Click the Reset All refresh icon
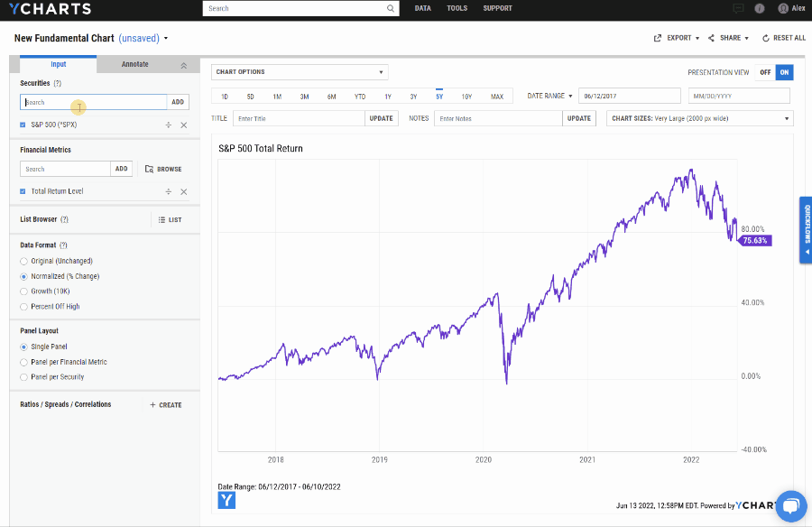 point(765,38)
